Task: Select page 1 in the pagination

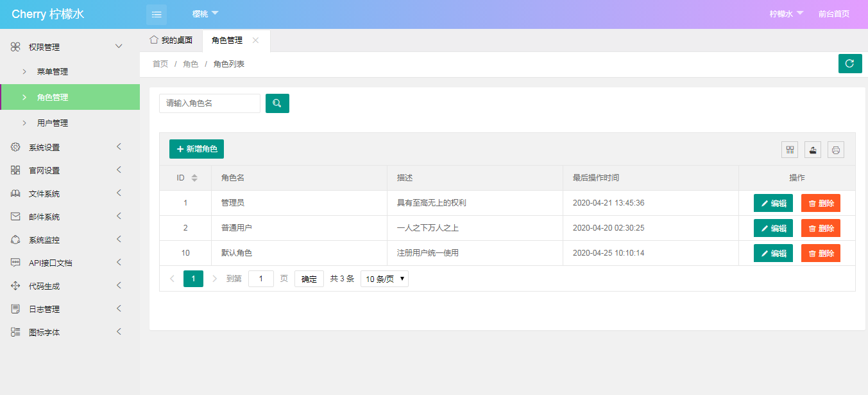Action: pyautogui.click(x=193, y=278)
